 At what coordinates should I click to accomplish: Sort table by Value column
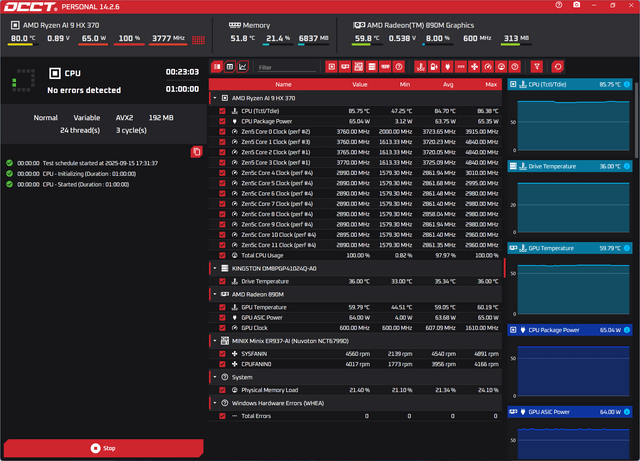tap(360, 85)
